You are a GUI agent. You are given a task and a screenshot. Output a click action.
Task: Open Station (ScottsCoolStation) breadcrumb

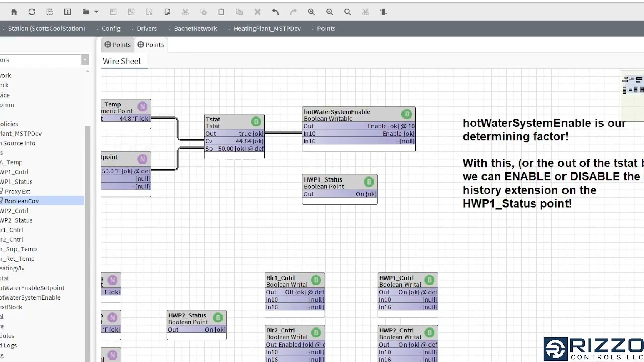coord(46,28)
